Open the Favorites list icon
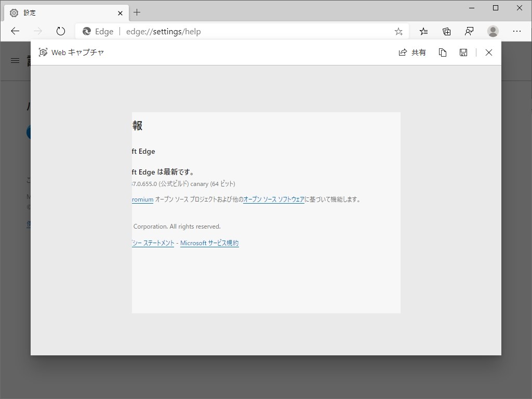The image size is (532, 399). (423, 32)
